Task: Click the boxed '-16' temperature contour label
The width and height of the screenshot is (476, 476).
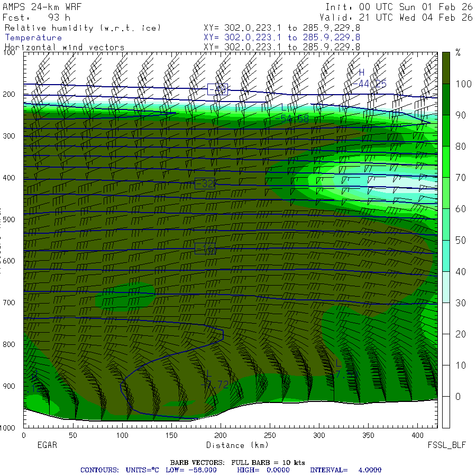Action: pyautogui.click(x=205, y=249)
